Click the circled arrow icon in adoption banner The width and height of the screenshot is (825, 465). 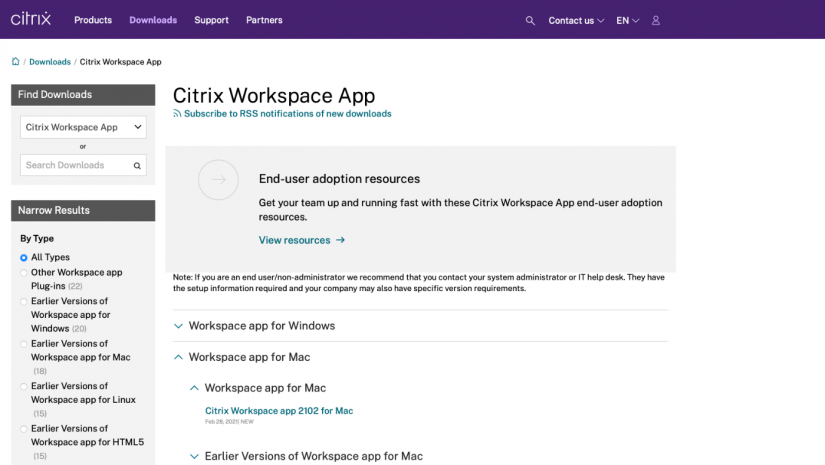218,180
